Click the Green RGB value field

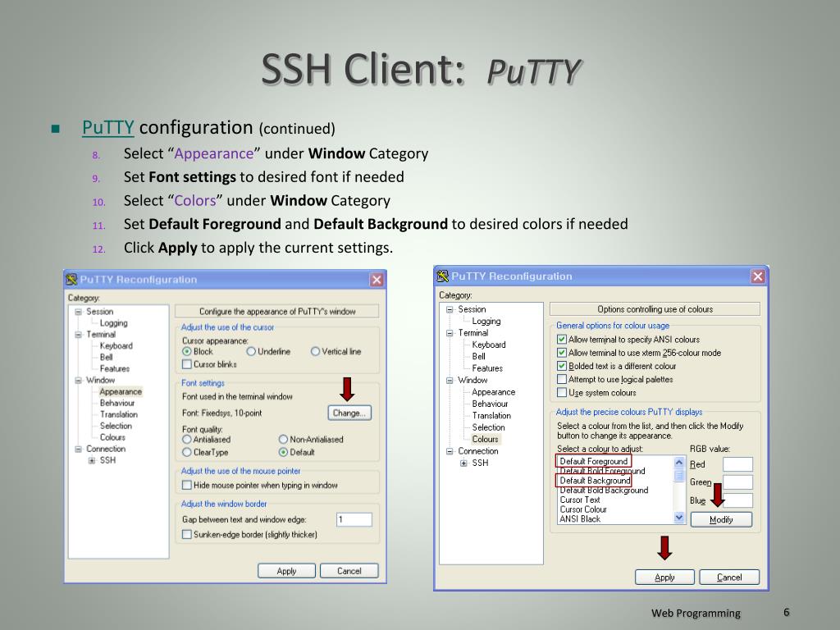tap(737, 482)
